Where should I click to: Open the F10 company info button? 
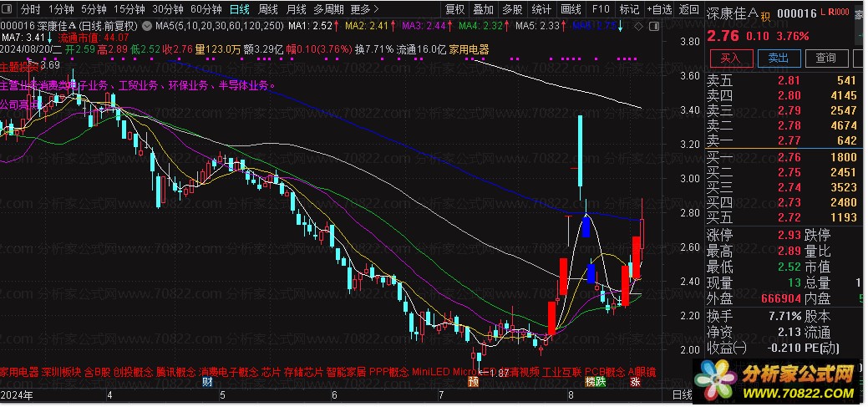(600, 9)
